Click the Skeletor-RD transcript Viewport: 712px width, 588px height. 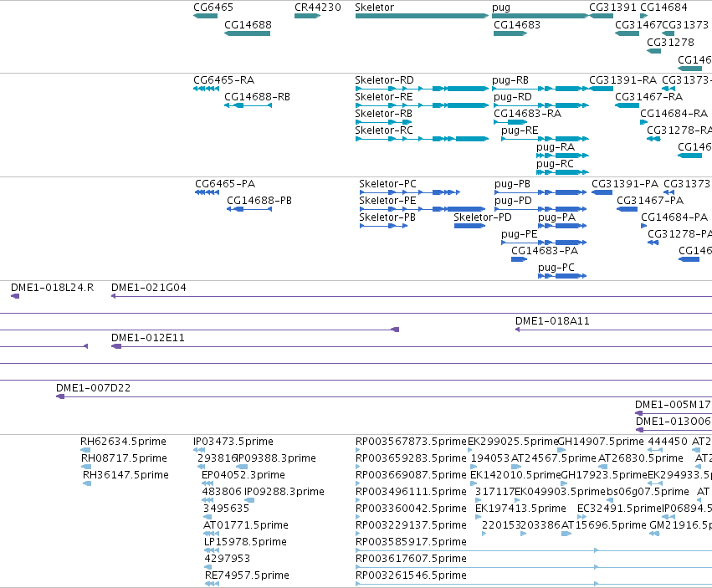[x=423, y=89]
